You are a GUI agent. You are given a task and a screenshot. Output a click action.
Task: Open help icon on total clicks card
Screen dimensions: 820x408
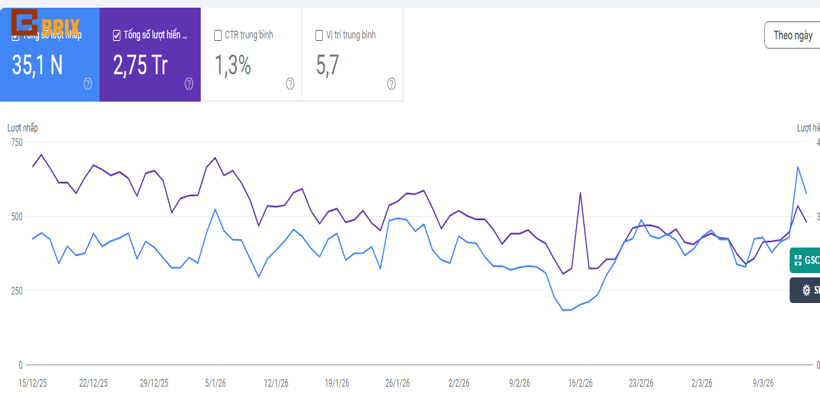point(88,84)
